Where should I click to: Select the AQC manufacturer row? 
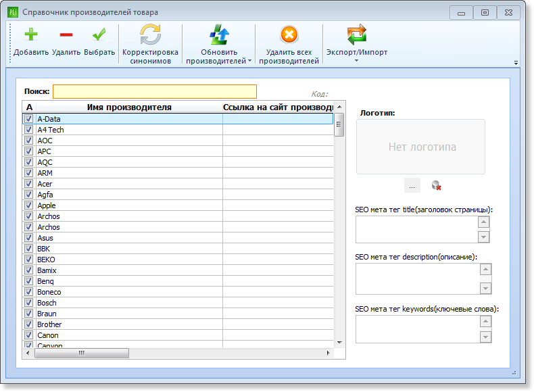pos(178,162)
